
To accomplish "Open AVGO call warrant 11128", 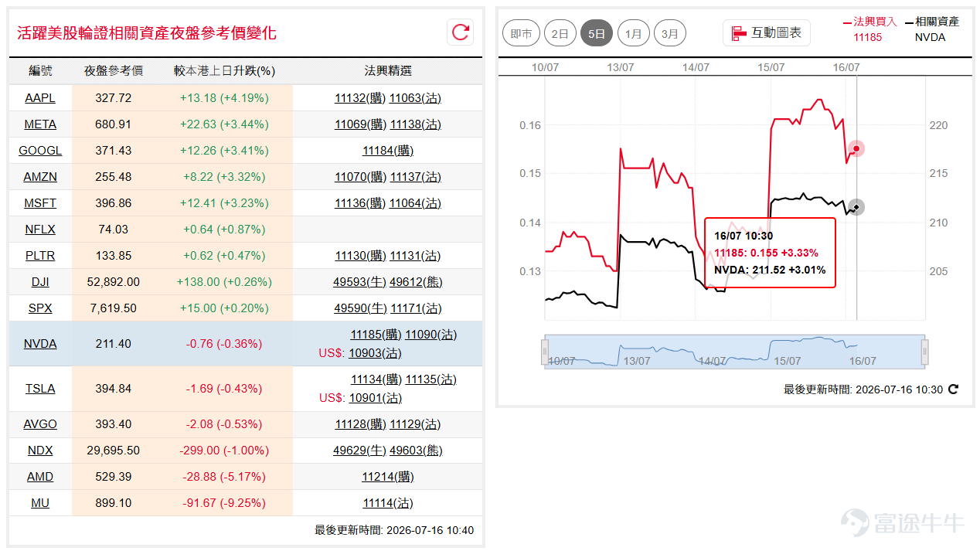I will [x=360, y=424].
